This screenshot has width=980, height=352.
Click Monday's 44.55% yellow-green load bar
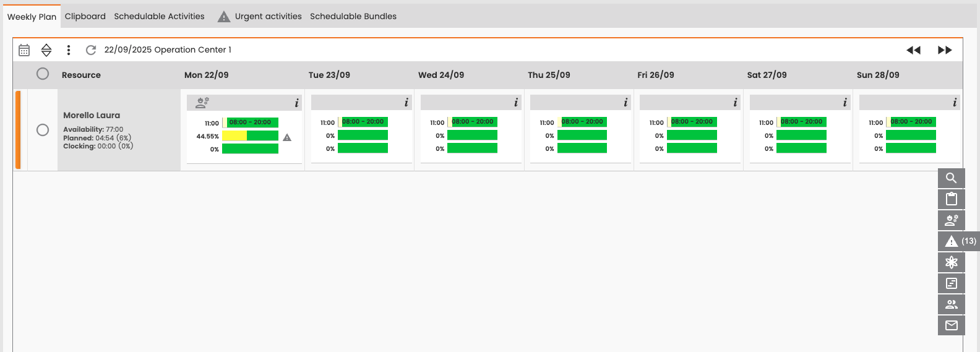pos(250,135)
